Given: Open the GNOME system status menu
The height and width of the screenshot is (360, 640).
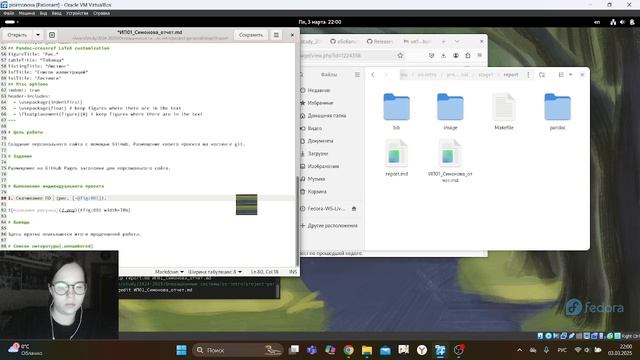Looking at the screenshot, I should (622, 22).
